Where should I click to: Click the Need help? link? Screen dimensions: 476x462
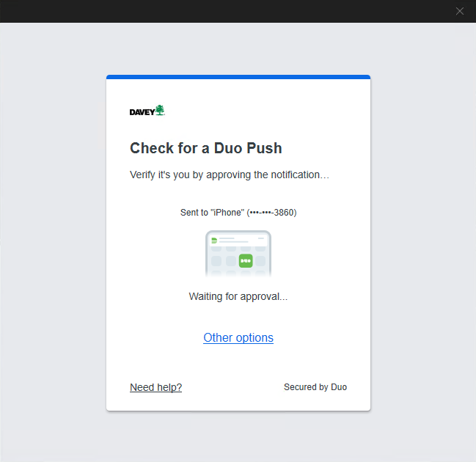[x=155, y=387]
